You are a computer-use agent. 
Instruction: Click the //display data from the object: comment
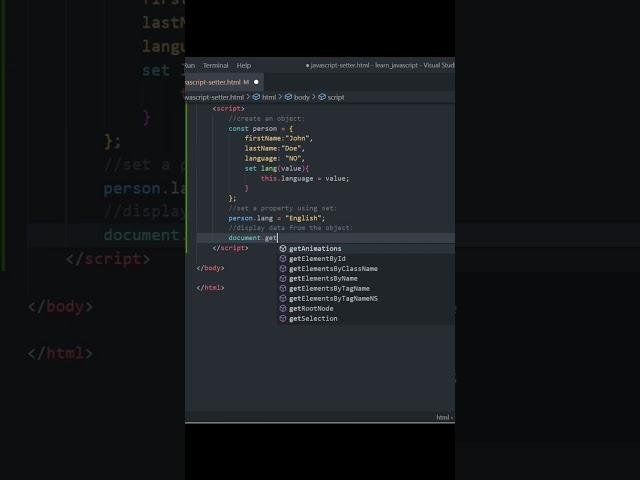click(290, 228)
